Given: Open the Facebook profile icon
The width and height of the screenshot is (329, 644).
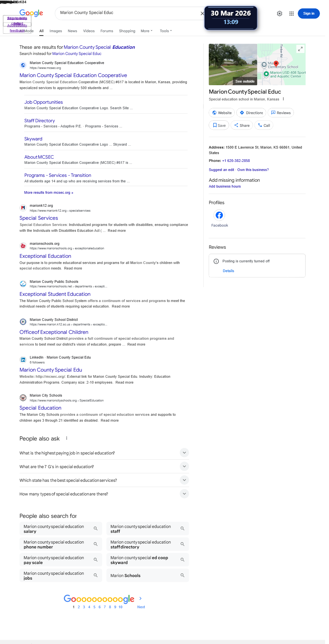Looking at the screenshot, I should [219, 215].
